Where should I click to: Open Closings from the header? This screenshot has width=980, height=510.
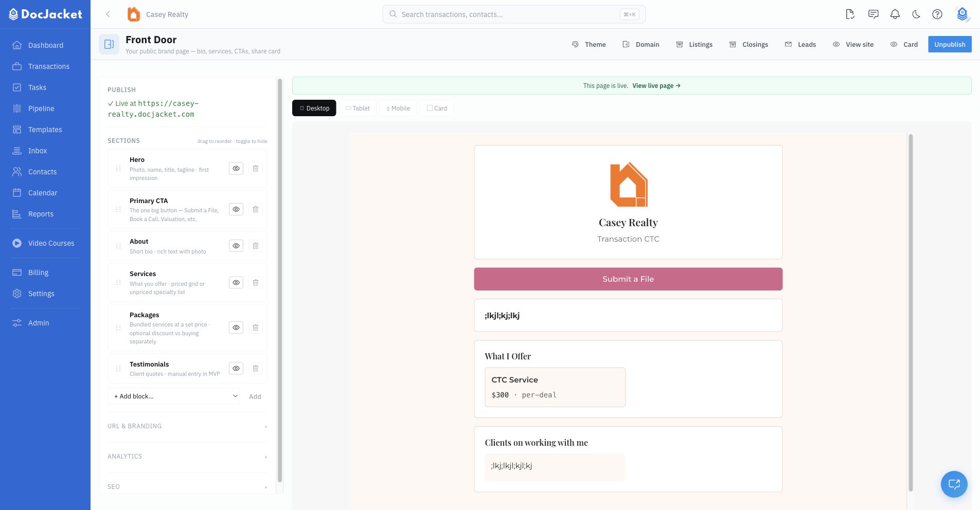(x=749, y=44)
